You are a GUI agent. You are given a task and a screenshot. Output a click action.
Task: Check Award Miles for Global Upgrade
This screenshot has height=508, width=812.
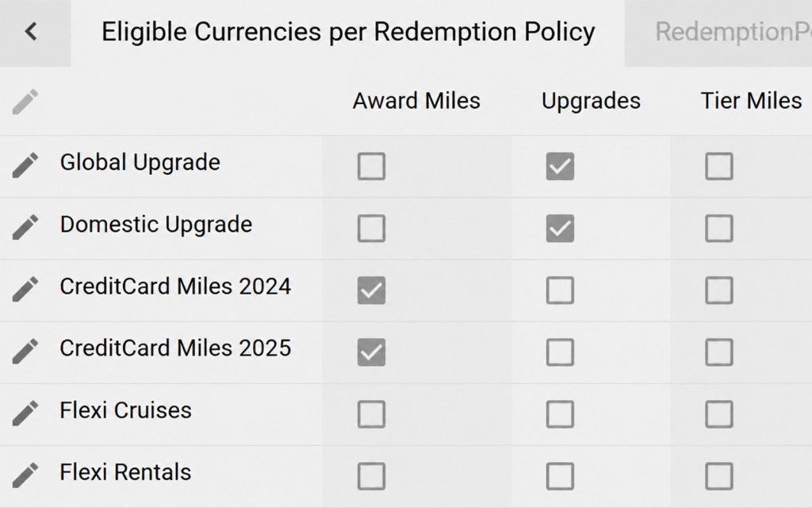[371, 166]
